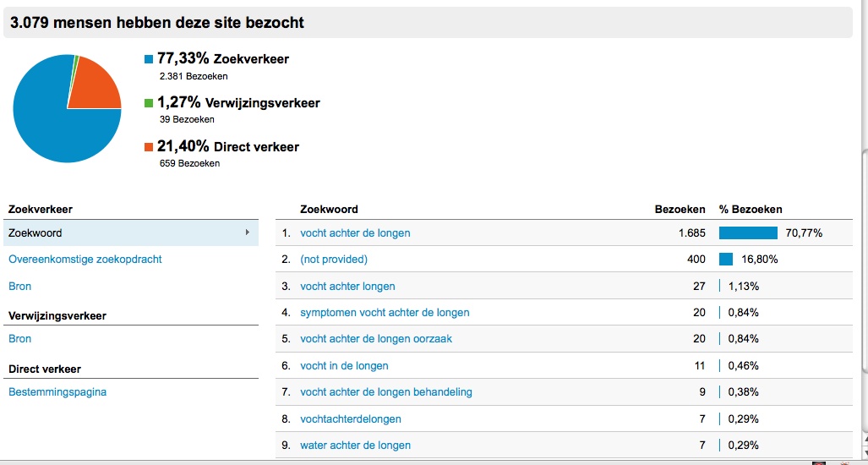Click the 70,77% visit bar
This screenshot has height=465, width=868.
748,233
